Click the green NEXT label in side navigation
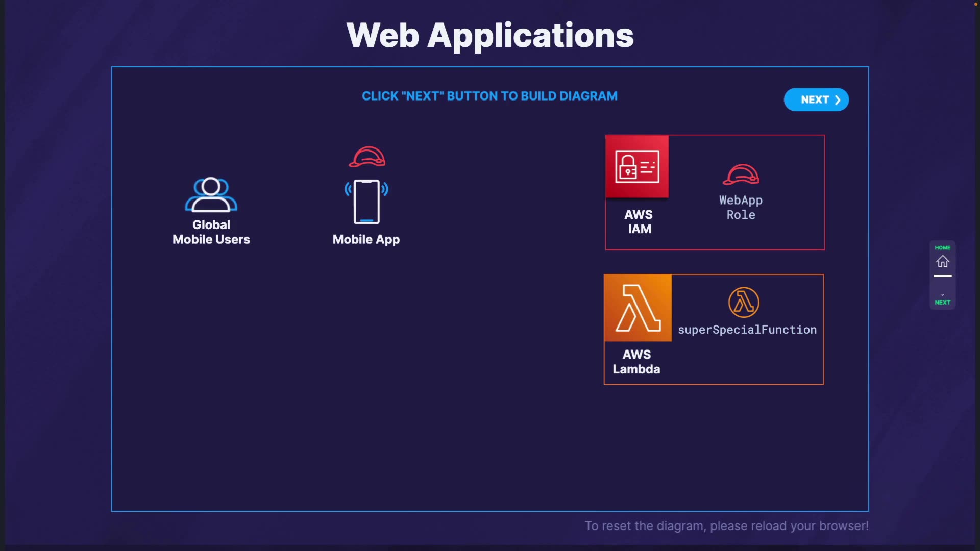Screen dimensions: 980x551 click(x=942, y=303)
